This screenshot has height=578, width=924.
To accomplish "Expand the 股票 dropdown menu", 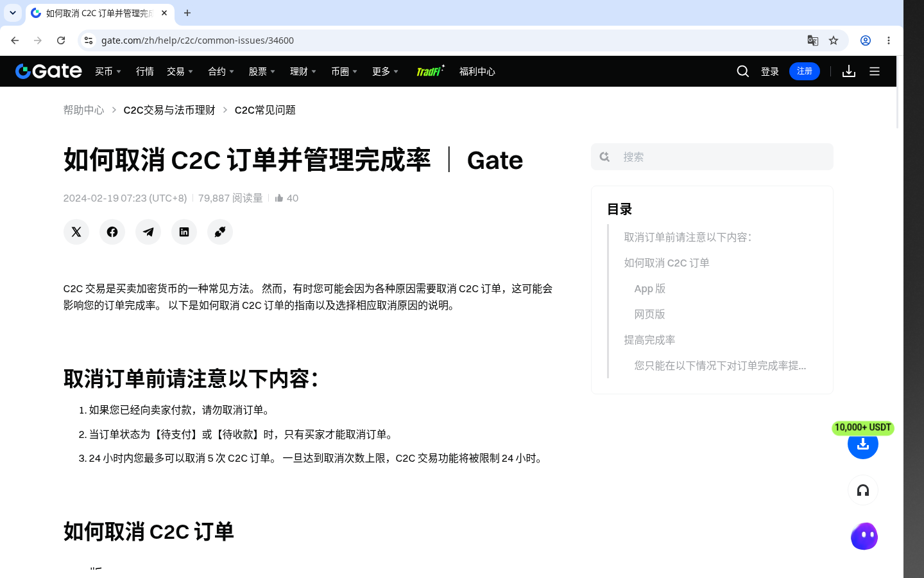I will point(262,71).
